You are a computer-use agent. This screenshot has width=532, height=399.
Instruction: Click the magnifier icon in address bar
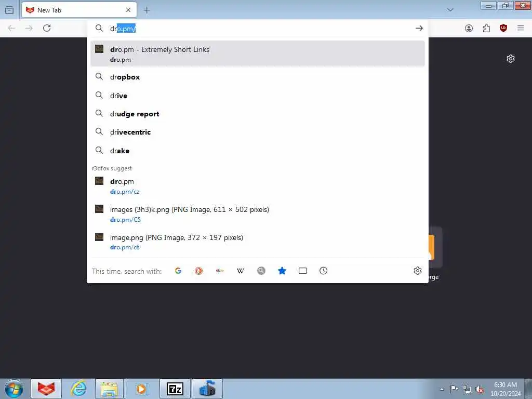pyautogui.click(x=99, y=28)
